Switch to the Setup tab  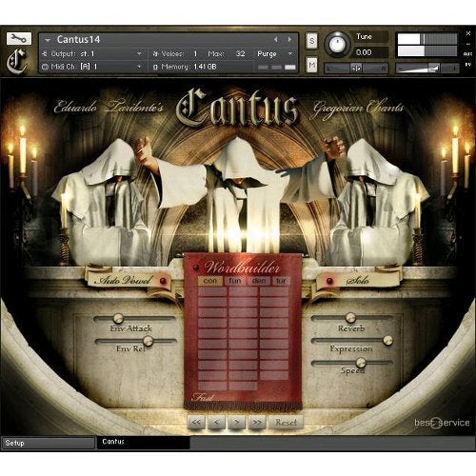coord(49,443)
